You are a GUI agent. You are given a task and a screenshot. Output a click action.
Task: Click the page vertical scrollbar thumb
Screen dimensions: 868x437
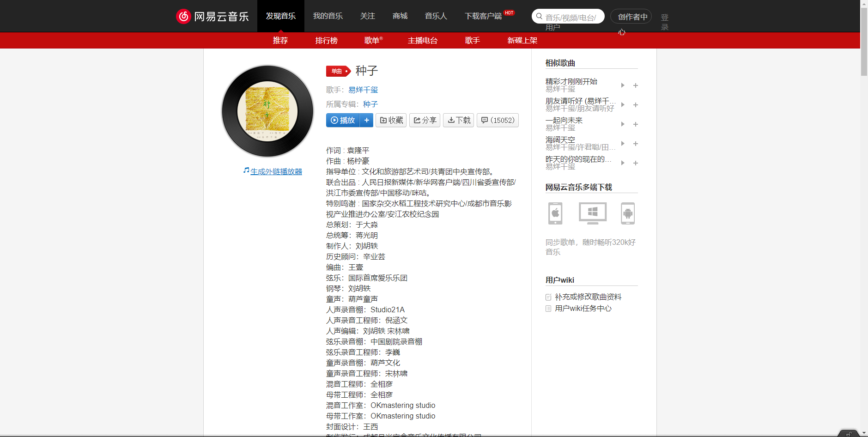[x=864, y=42]
